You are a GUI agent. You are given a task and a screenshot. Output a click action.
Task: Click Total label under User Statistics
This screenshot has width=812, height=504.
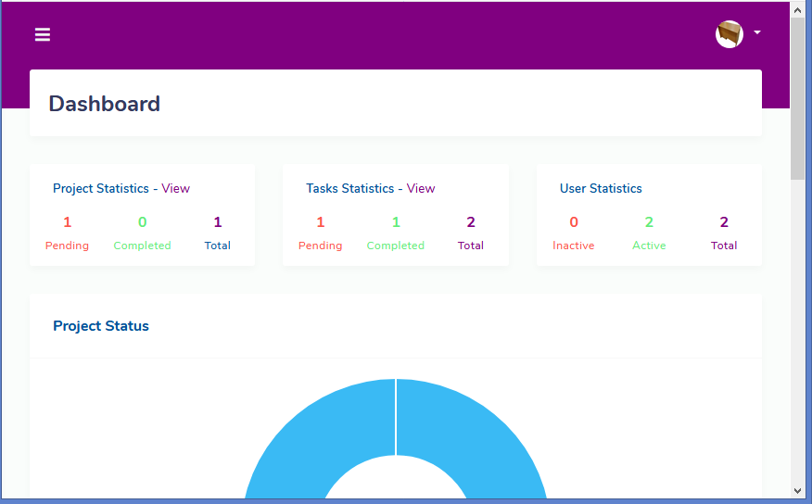pyautogui.click(x=724, y=246)
